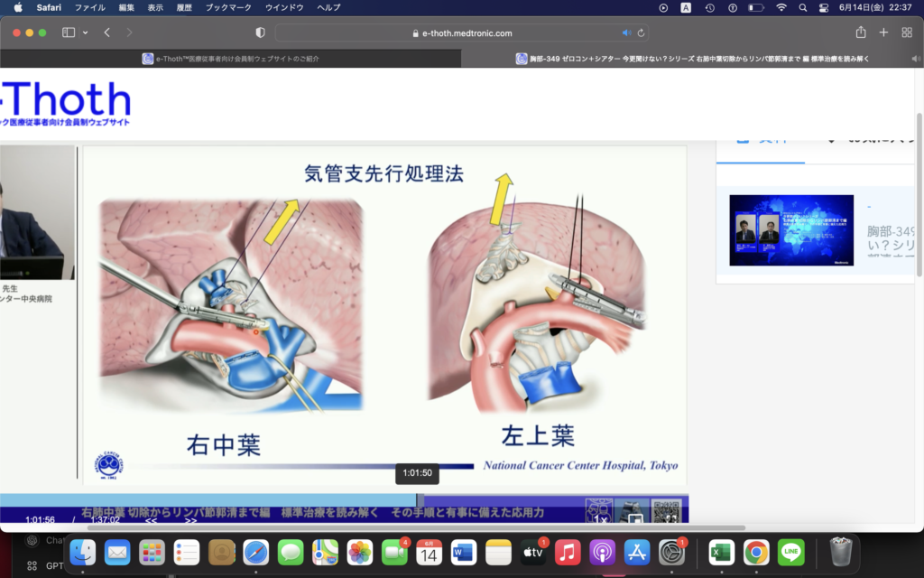Go back using the Safari back arrow
924x578 pixels.
[x=107, y=33]
